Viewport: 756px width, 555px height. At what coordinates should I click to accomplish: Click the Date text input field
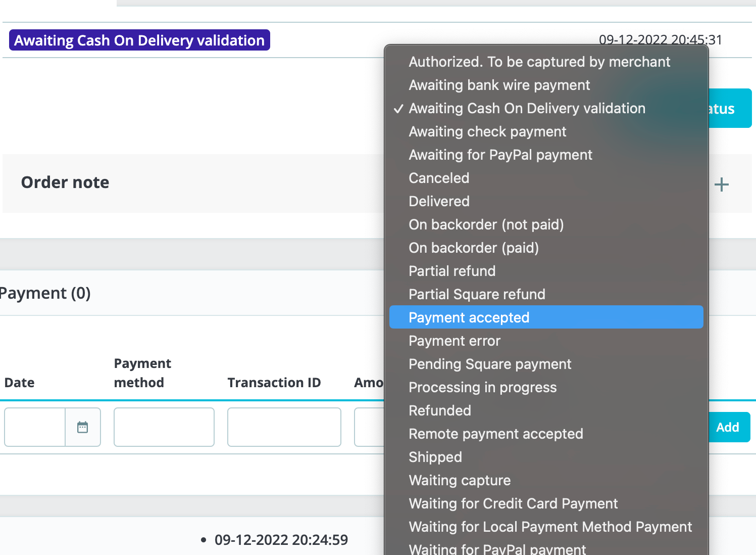coord(35,427)
